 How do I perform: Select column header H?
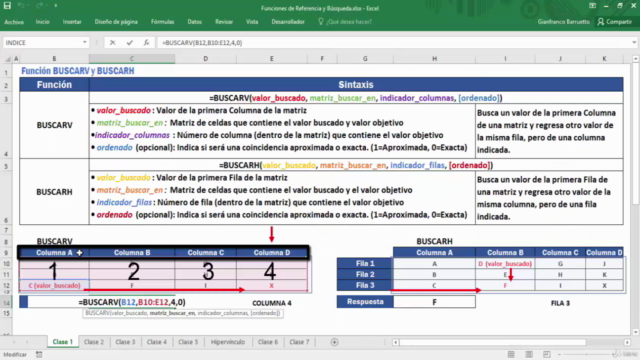434,59
